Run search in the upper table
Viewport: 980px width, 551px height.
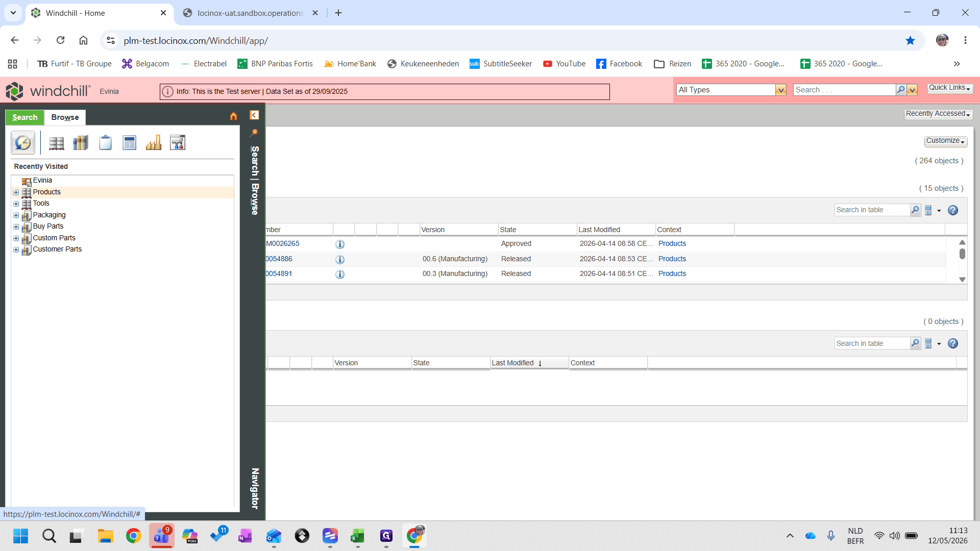pyautogui.click(x=915, y=210)
